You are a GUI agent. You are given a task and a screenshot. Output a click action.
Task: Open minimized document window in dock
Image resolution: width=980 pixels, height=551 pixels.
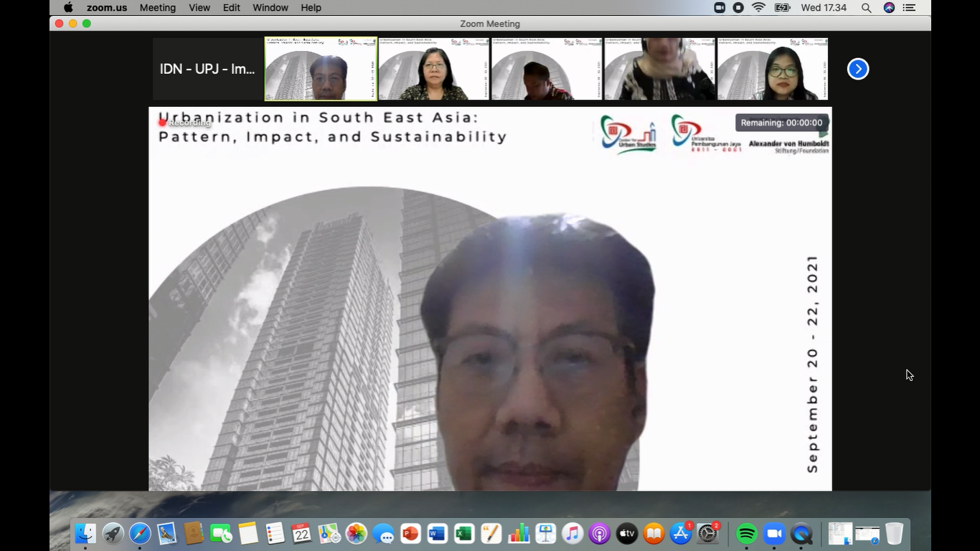pos(840,533)
